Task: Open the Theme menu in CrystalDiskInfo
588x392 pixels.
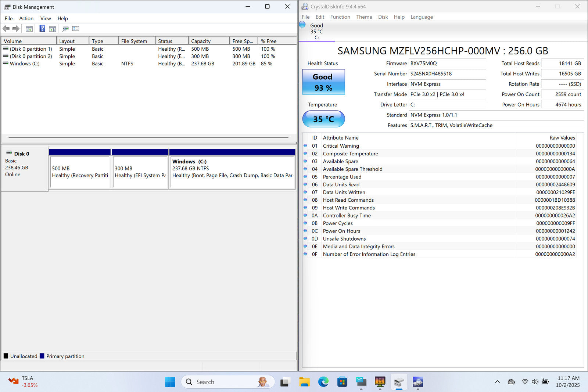Action: (x=364, y=17)
